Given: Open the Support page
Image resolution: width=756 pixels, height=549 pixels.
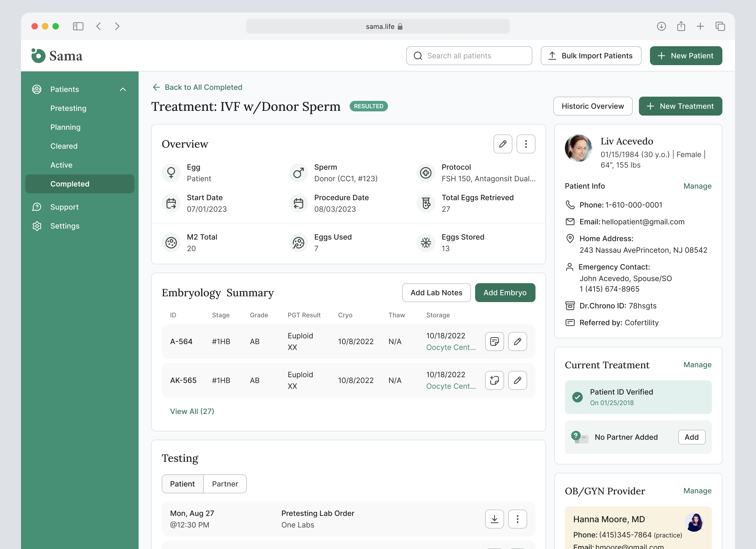Looking at the screenshot, I should (64, 207).
